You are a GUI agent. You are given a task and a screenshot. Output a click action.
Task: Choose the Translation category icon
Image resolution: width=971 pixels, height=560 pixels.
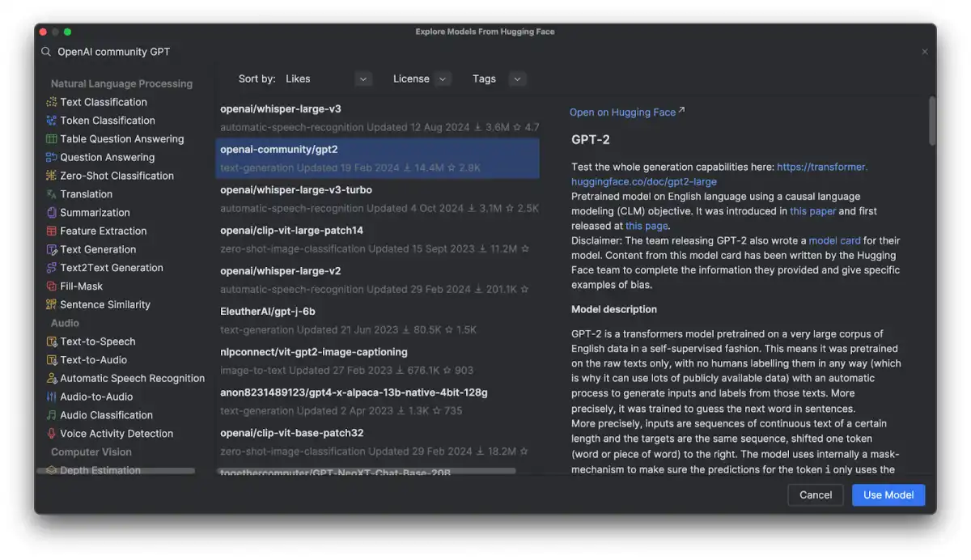tap(52, 194)
